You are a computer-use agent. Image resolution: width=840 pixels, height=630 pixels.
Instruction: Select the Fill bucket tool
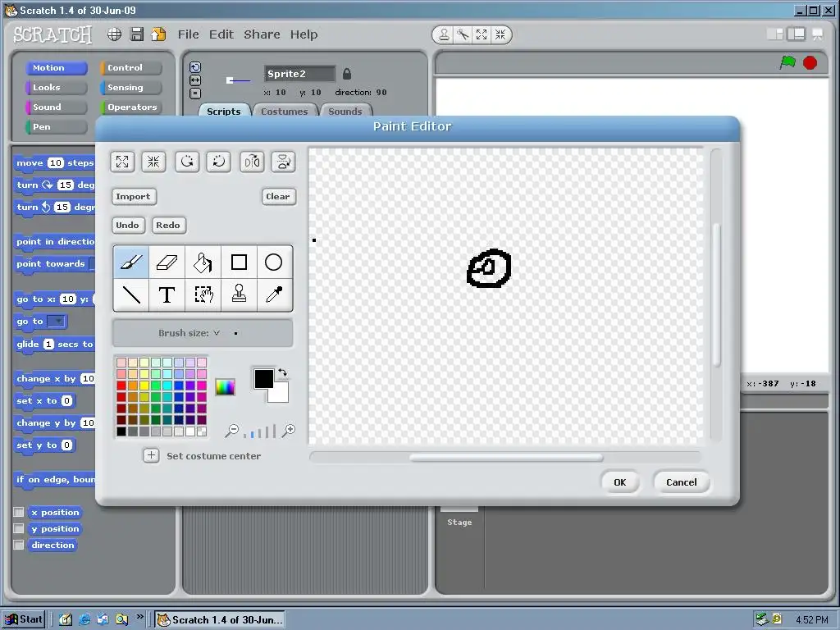pos(203,262)
